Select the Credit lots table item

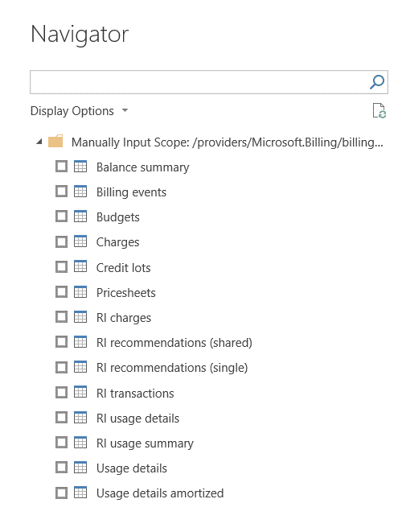click(x=123, y=268)
